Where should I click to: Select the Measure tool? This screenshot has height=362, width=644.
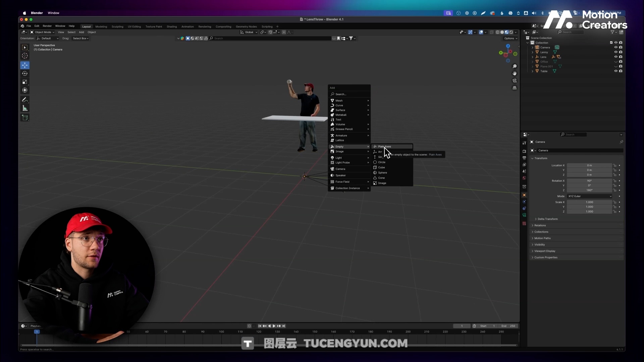coord(25,108)
